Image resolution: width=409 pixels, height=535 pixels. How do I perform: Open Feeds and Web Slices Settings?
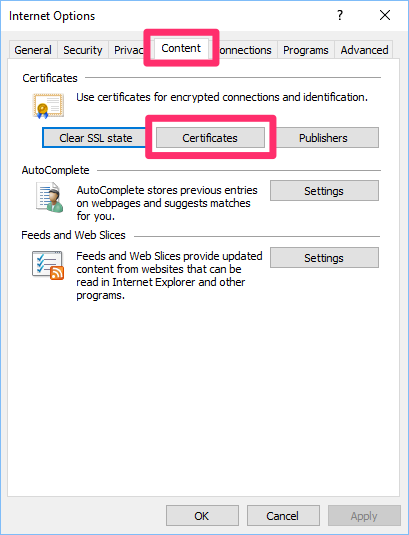click(324, 258)
